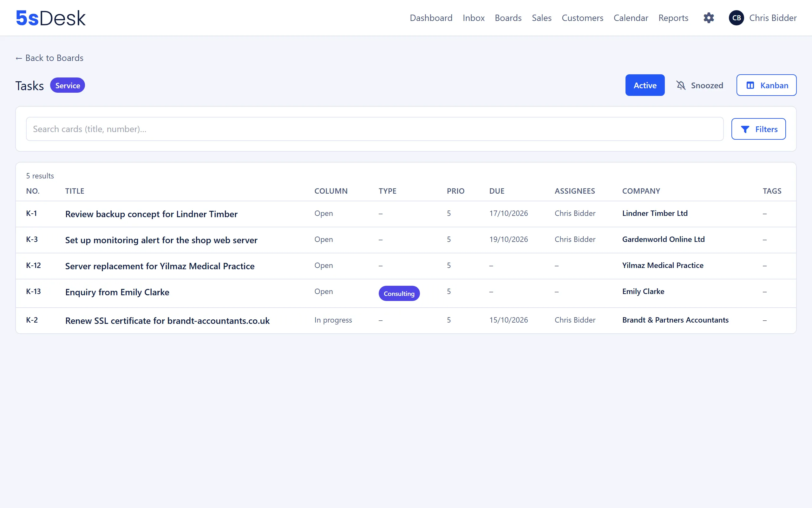This screenshot has height=508, width=812.
Task: Open Renew SSL certificate card
Action: [x=167, y=321]
